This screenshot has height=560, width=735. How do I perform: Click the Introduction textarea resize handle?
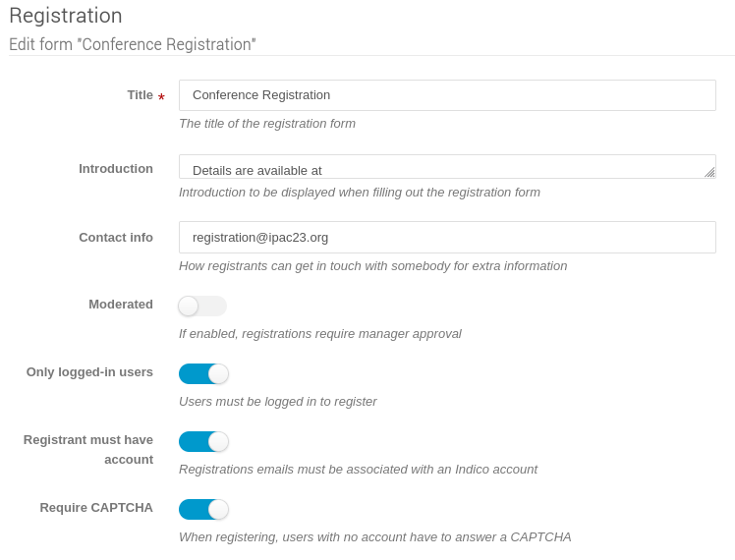(x=709, y=172)
